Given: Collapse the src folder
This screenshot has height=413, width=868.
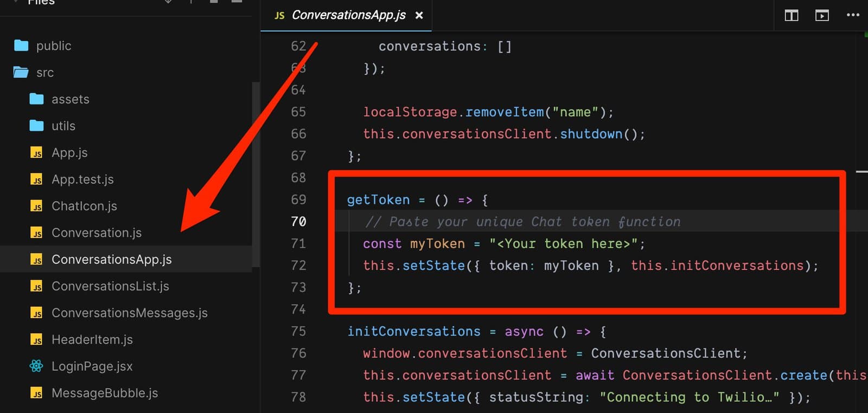Looking at the screenshot, I should click(x=44, y=73).
